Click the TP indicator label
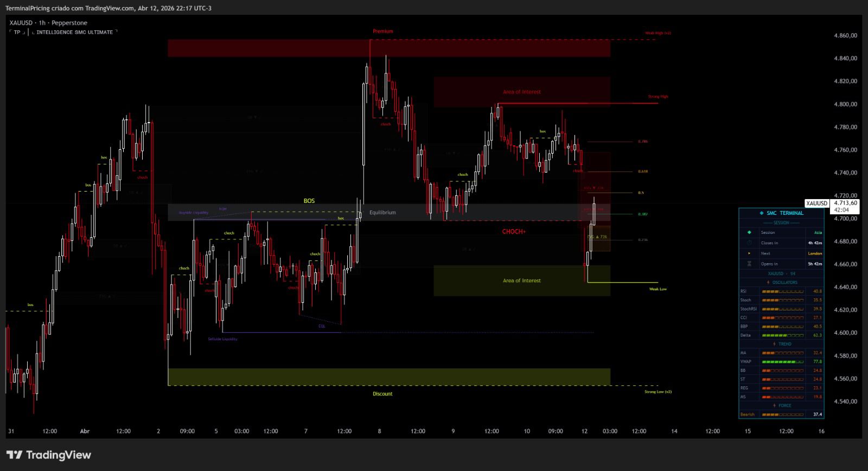 pos(17,33)
